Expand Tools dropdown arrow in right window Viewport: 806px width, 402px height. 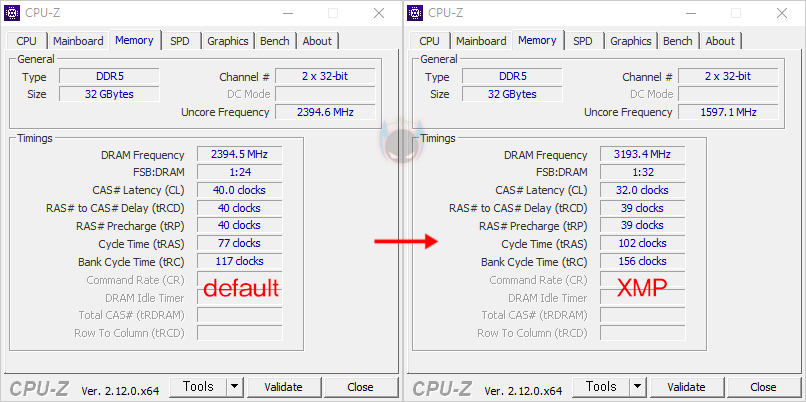coord(638,387)
